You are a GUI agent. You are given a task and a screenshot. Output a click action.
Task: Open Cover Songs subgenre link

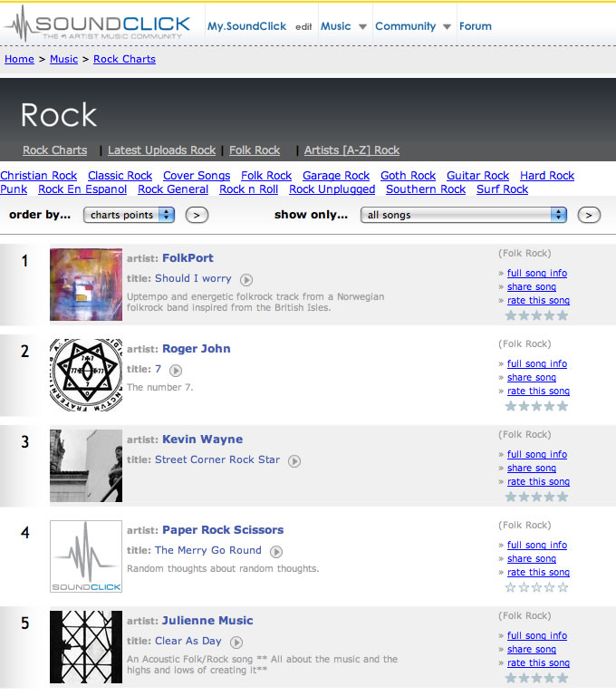[197, 175]
